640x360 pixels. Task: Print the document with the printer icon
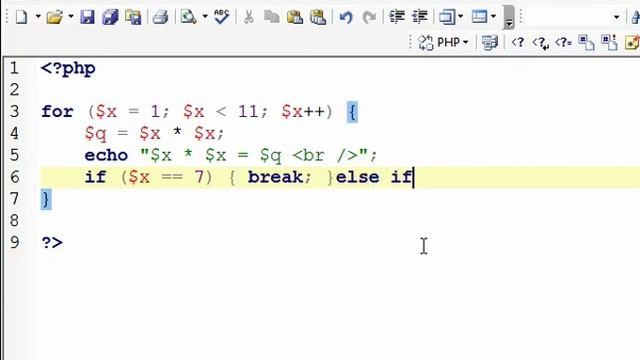[x=160, y=17]
